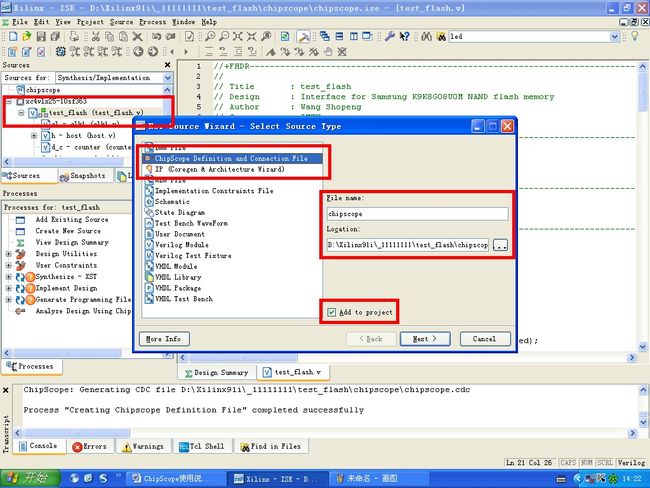650x488 pixels.
Task: Switch to the Snapshots tab
Action: point(83,176)
